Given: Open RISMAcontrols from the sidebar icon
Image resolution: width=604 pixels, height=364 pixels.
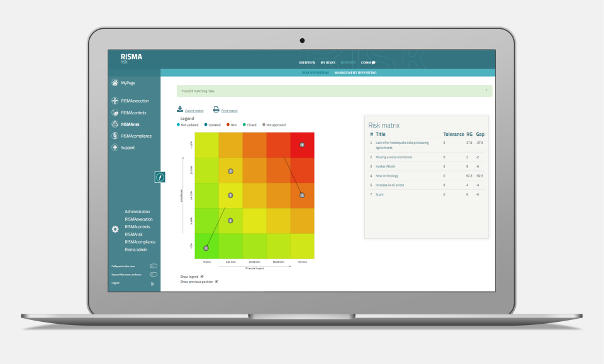Looking at the screenshot, I should click(x=115, y=113).
